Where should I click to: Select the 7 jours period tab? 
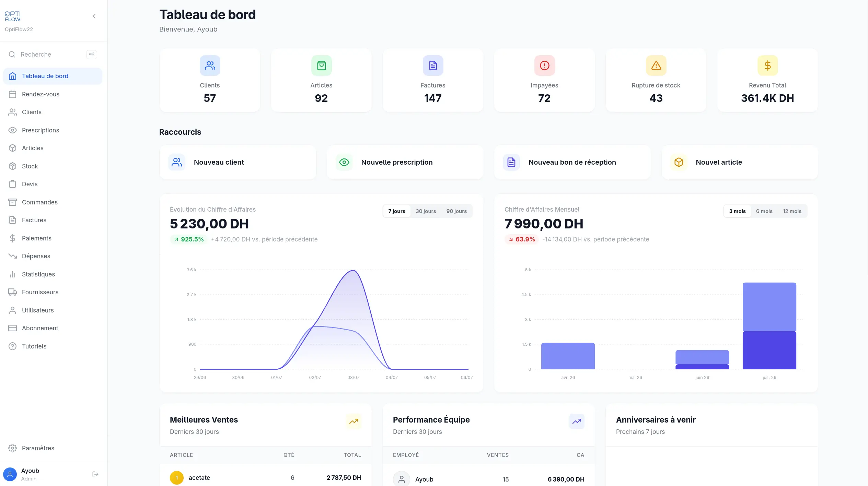pos(397,211)
